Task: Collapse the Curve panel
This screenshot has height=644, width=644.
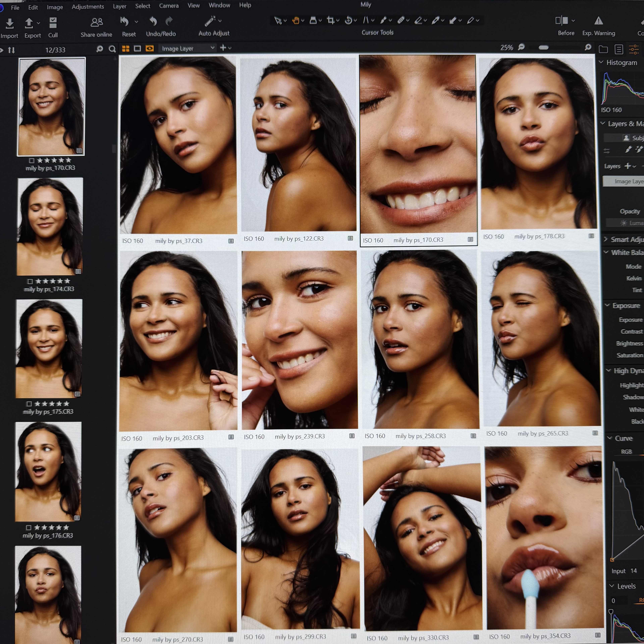Action: (610, 438)
